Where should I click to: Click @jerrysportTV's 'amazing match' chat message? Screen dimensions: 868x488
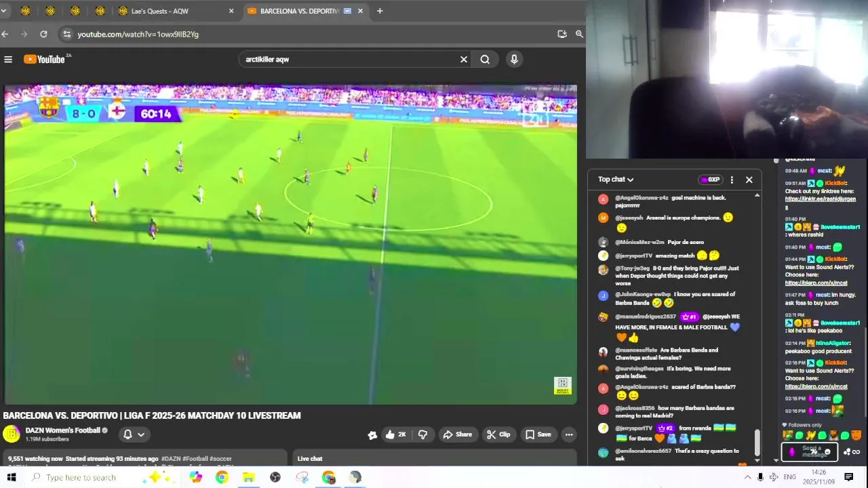point(667,256)
